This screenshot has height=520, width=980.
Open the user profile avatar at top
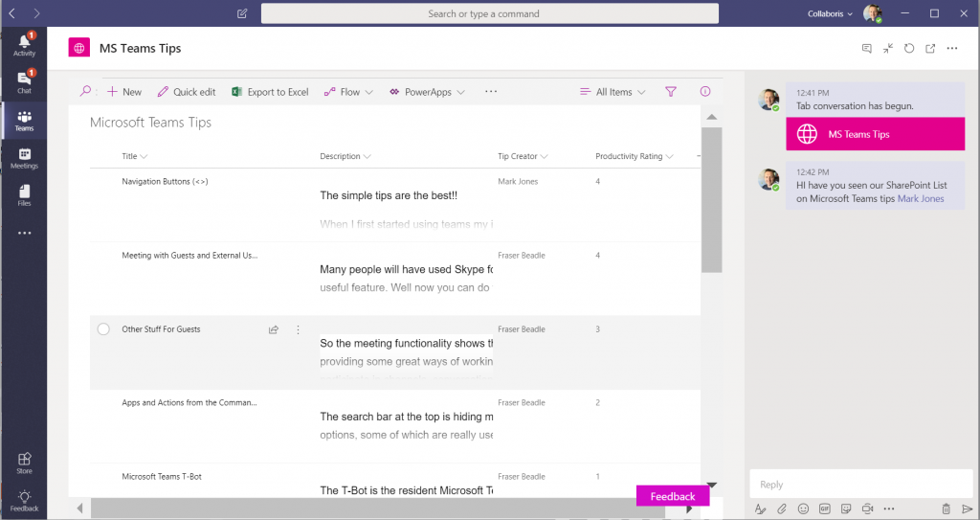pyautogui.click(x=873, y=13)
